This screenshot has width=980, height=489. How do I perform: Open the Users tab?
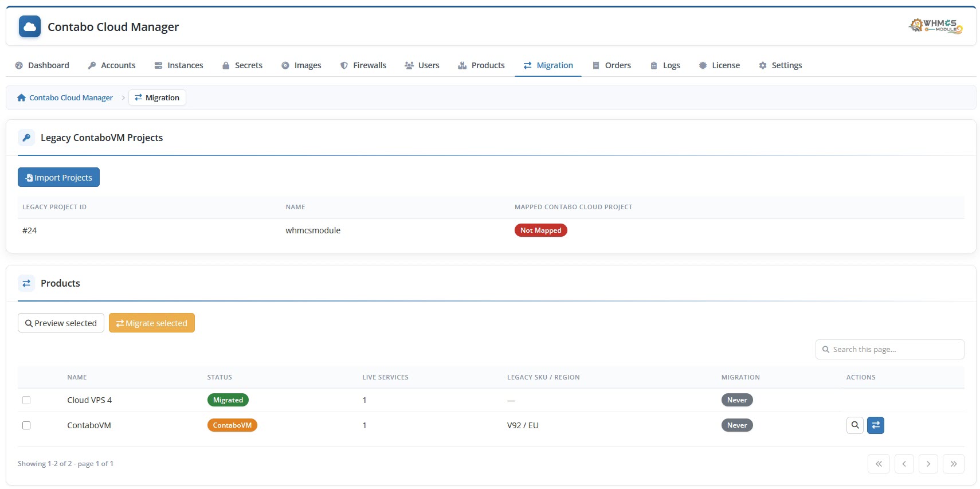point(422,65)
